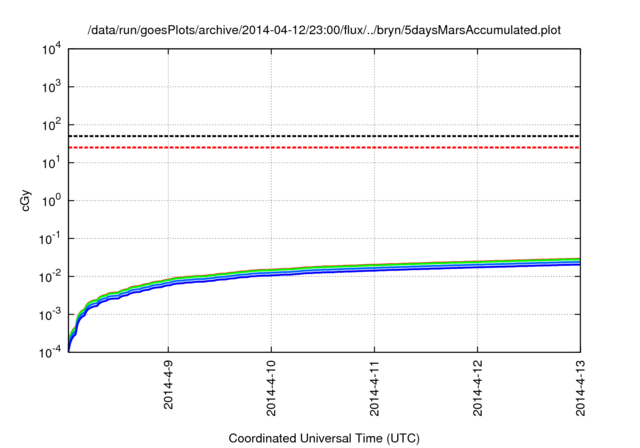
Task: Click the red dashed threshold line
Action: (324, 147)
